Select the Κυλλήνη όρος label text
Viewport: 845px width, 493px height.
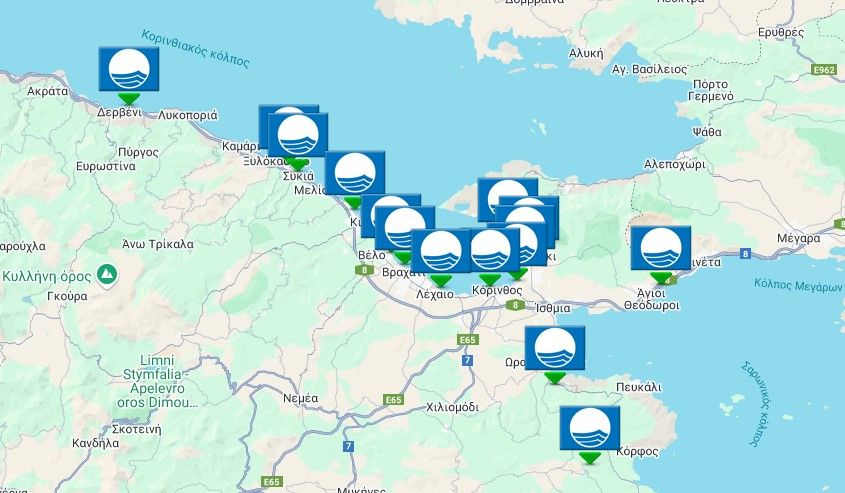pyautogui.click(x=47, y=277)
